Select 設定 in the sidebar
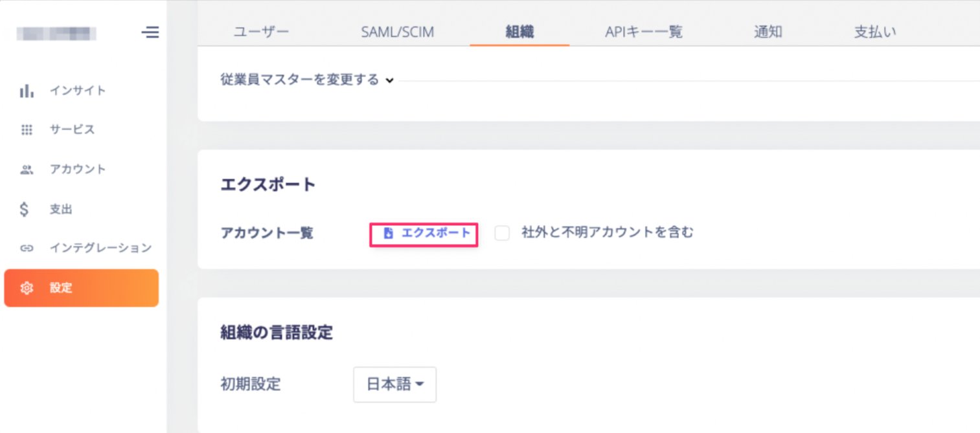 (82, 288)
